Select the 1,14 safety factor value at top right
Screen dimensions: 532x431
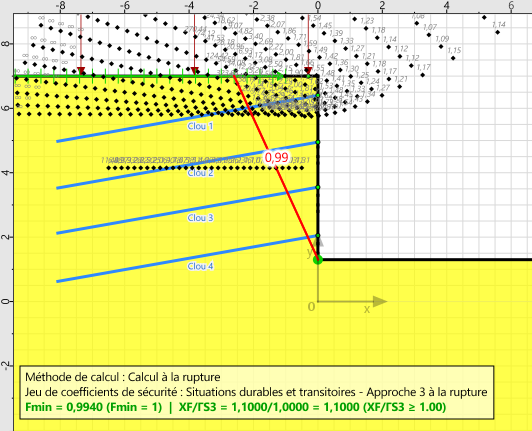(499, 24)
